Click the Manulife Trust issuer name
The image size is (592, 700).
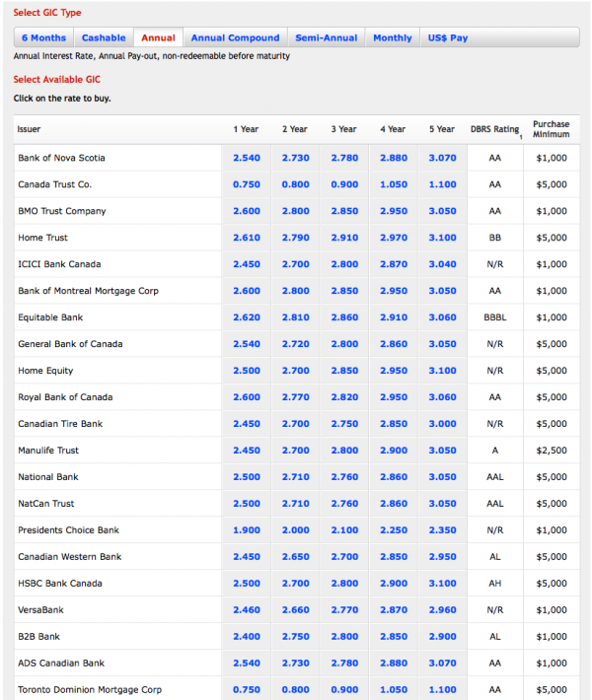coord(48,451)
